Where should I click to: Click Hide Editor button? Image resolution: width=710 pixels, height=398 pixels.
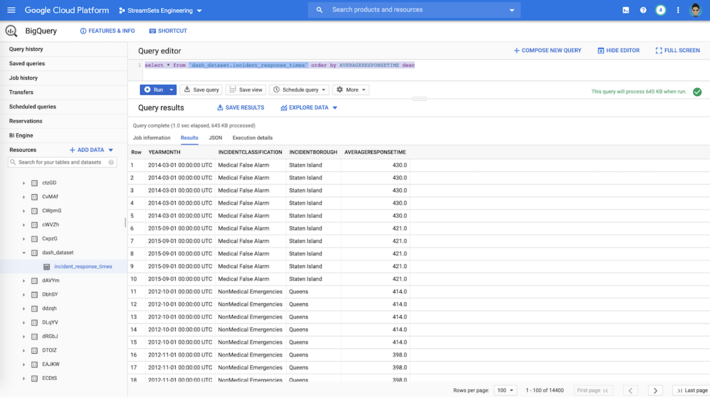pos(619,50)
